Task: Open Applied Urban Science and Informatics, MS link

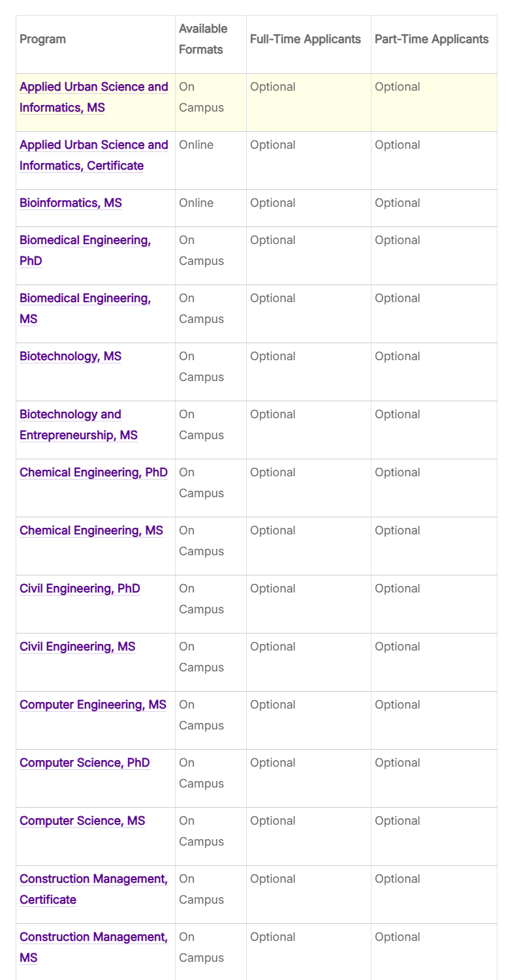Action: coord(93,87)
